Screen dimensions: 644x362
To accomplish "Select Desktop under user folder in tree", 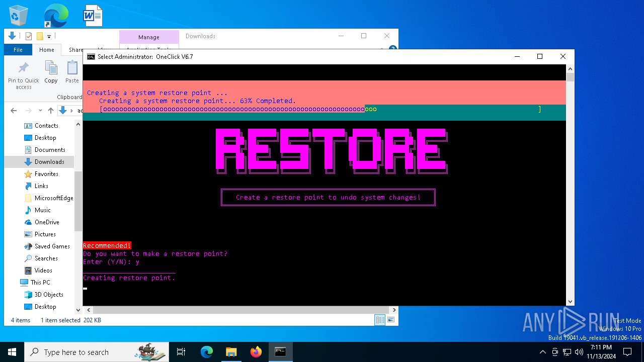I will point(45,138).
